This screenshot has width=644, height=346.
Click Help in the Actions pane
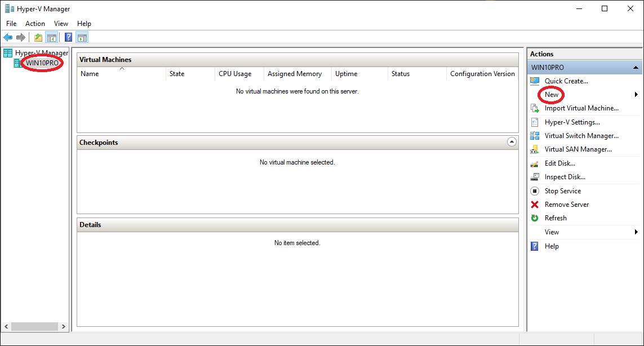coord(552,246)
